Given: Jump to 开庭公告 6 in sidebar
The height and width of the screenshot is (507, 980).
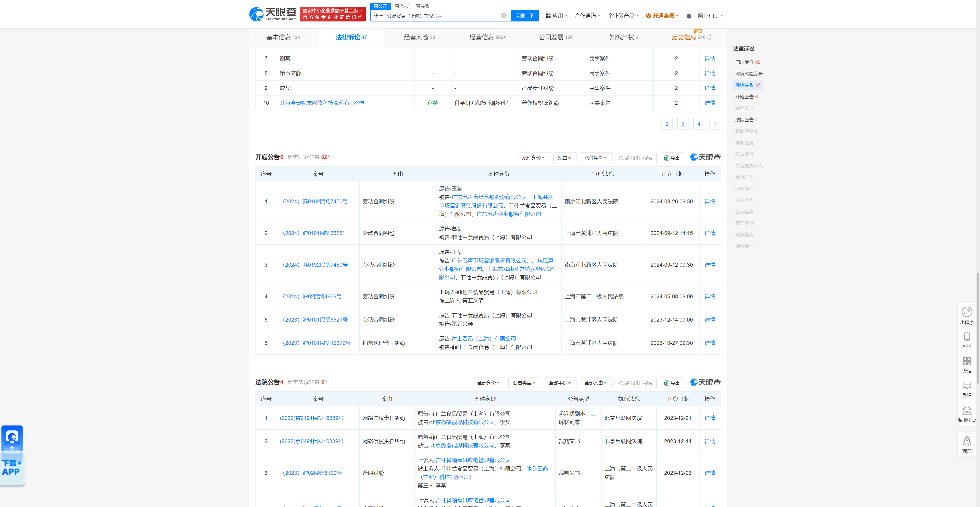Looking at the screenshot, I should click(x=746, y=97).
